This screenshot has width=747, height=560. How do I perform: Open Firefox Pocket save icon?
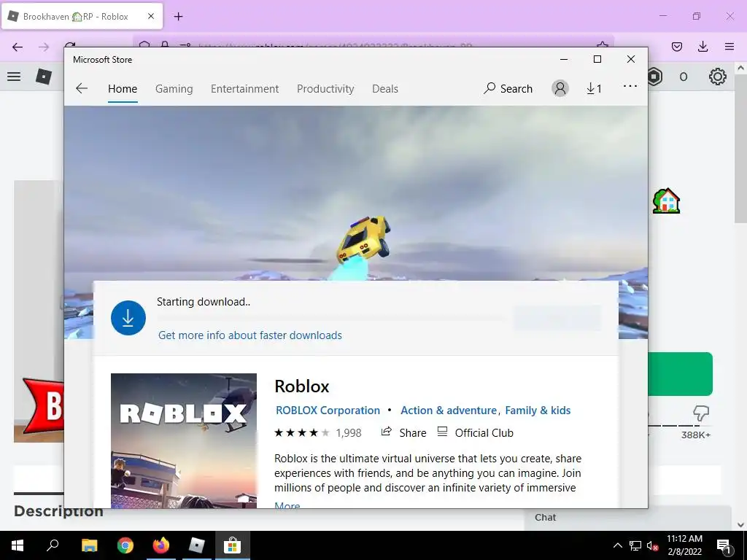point(677,47)
